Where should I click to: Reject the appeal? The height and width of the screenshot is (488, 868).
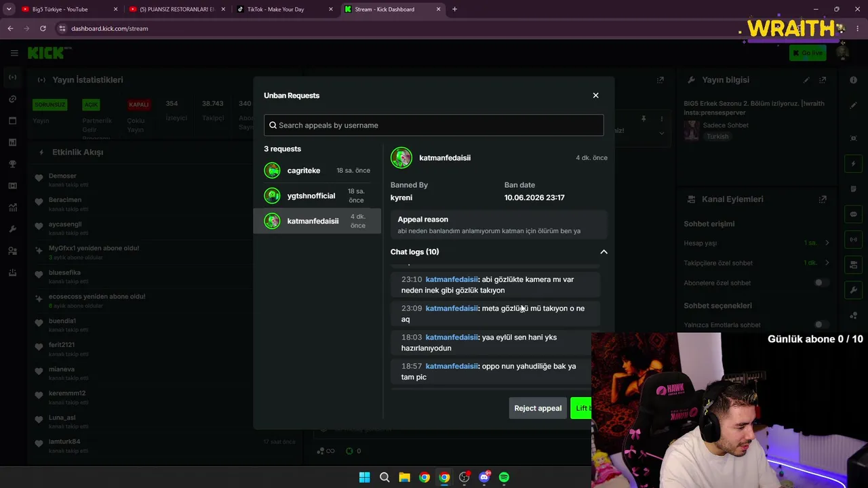coord(538,408)
